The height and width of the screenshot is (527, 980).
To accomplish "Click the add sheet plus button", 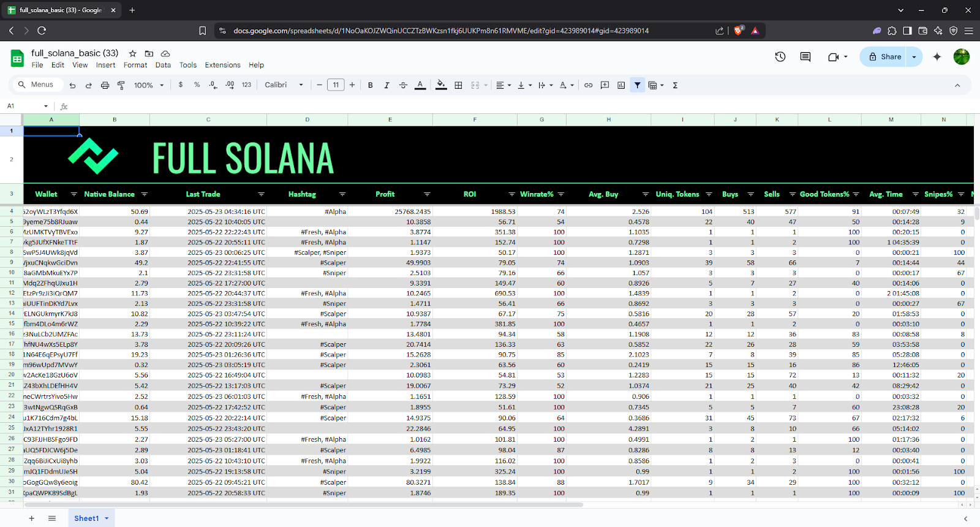I will pyautogui.click(x=31, y=518).
